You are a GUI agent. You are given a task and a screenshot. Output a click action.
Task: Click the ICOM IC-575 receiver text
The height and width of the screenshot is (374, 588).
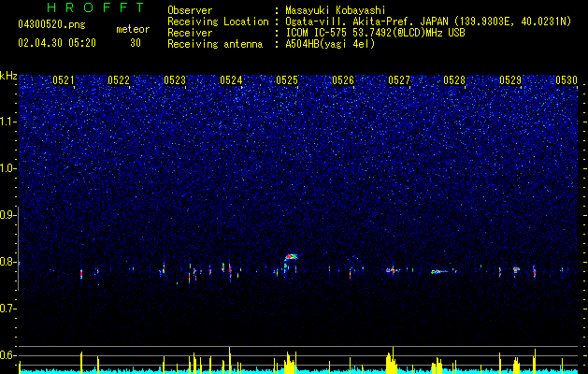(x=375, y=33)
